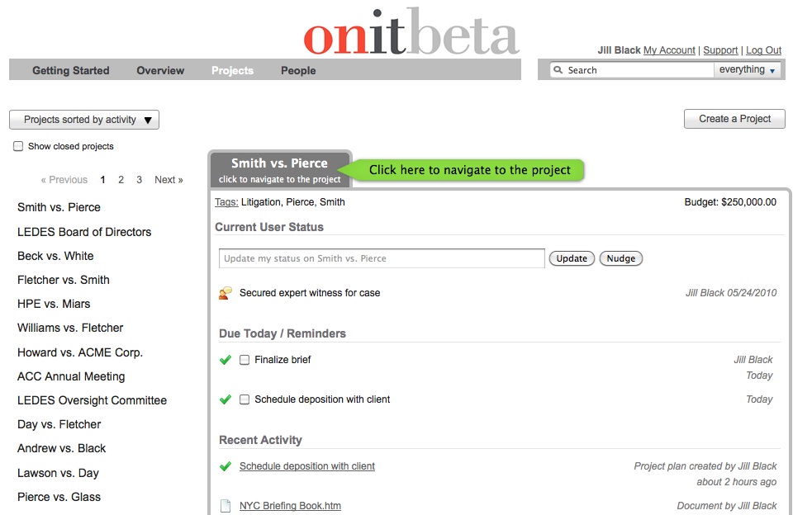Click the search magnifier icon

pyautogui.click(x=558, y=69)
